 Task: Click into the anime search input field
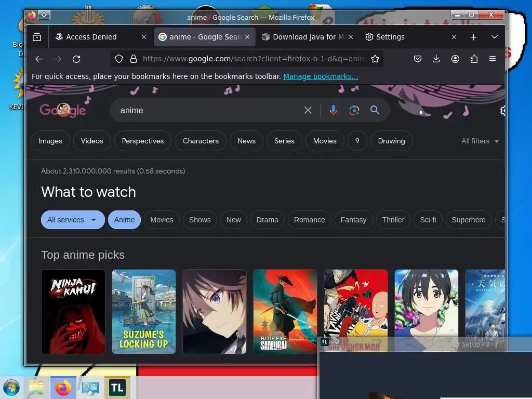click(209, 110)
